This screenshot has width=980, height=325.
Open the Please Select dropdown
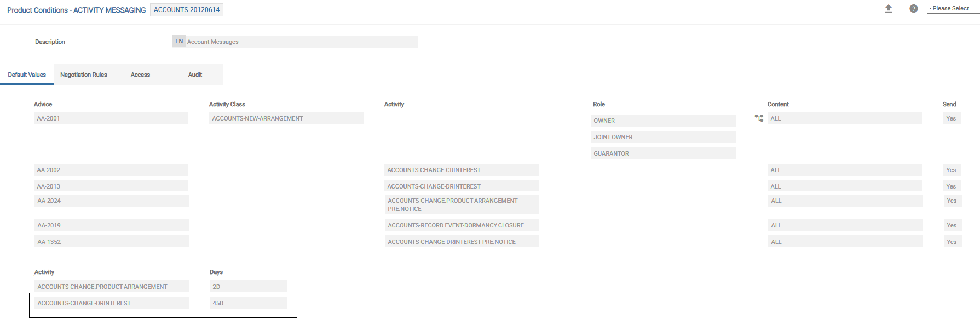953,8
